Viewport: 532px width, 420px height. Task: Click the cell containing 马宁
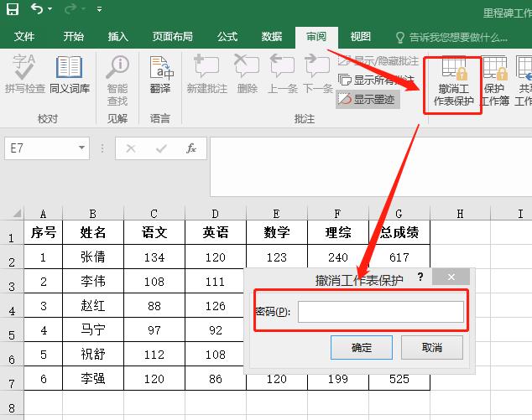[93, 329]
